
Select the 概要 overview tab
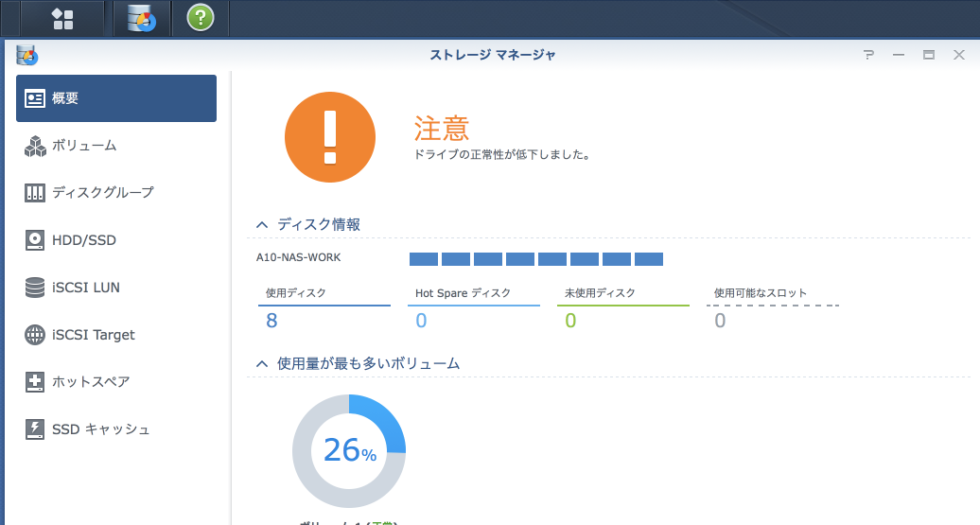click(x=115, y=98)
